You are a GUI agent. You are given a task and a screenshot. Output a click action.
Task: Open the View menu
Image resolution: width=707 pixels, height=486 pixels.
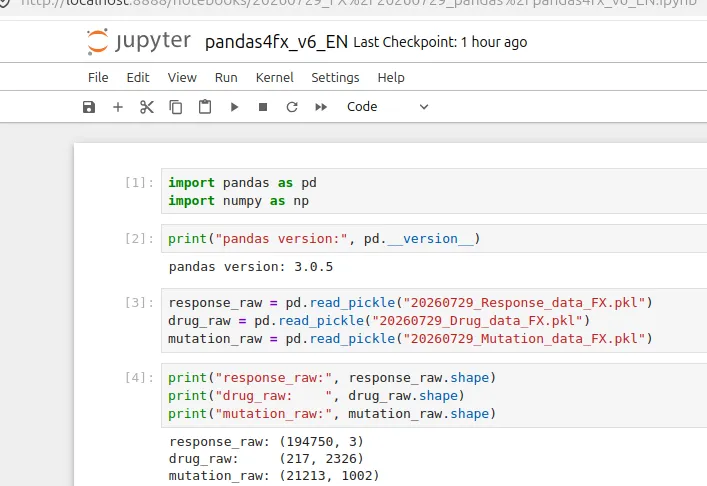[182, 78]
